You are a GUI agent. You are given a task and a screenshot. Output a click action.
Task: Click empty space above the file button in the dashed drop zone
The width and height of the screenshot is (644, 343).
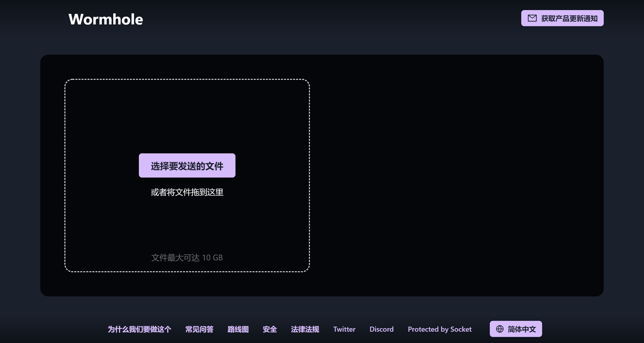[187, 116]
